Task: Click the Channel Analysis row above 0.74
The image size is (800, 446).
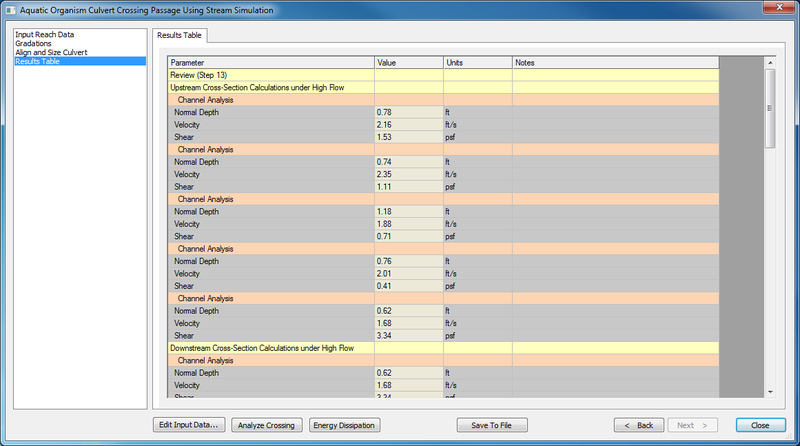Action: [x=443, y=150]
